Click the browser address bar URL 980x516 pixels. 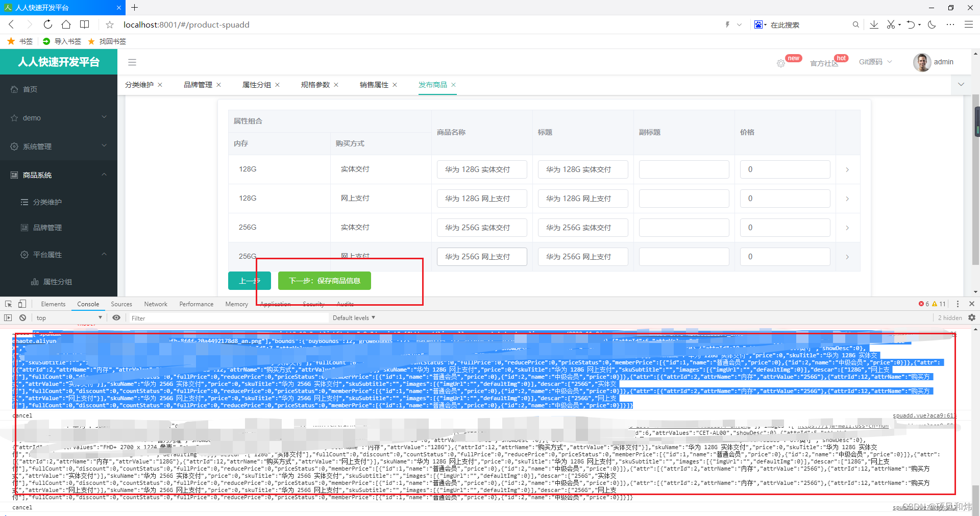(x=186, y=24)
